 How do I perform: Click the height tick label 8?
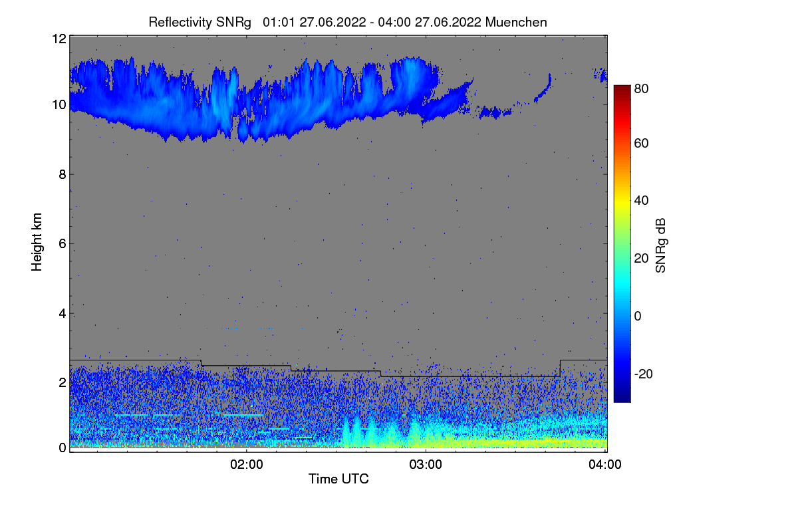pyautogui.click(x=62, y=174)
